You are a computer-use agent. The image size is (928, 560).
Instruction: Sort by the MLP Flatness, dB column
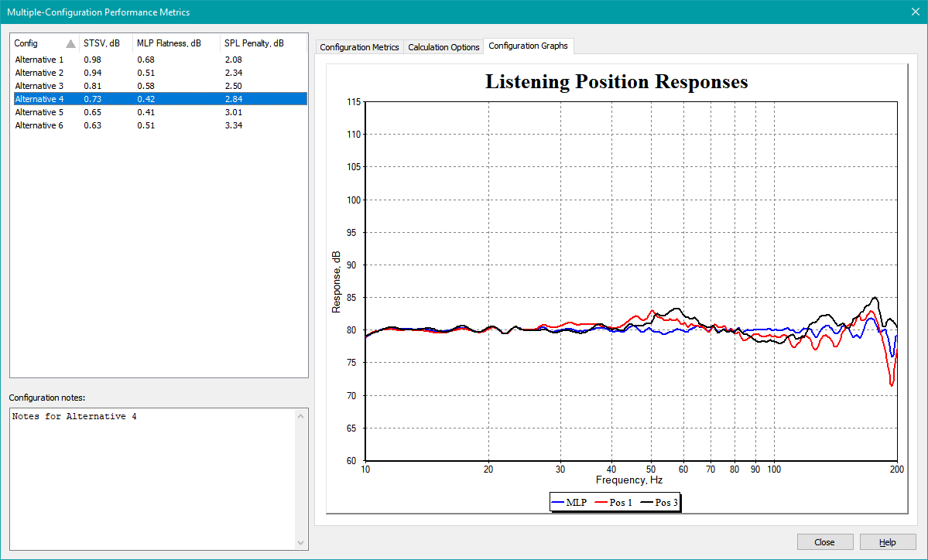[x=176, y=43]
